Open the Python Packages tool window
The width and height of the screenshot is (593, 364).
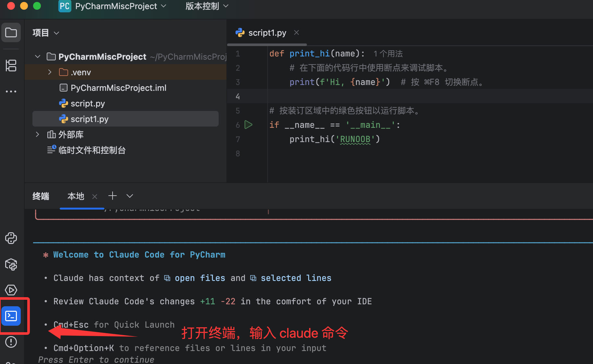point(11,264)
